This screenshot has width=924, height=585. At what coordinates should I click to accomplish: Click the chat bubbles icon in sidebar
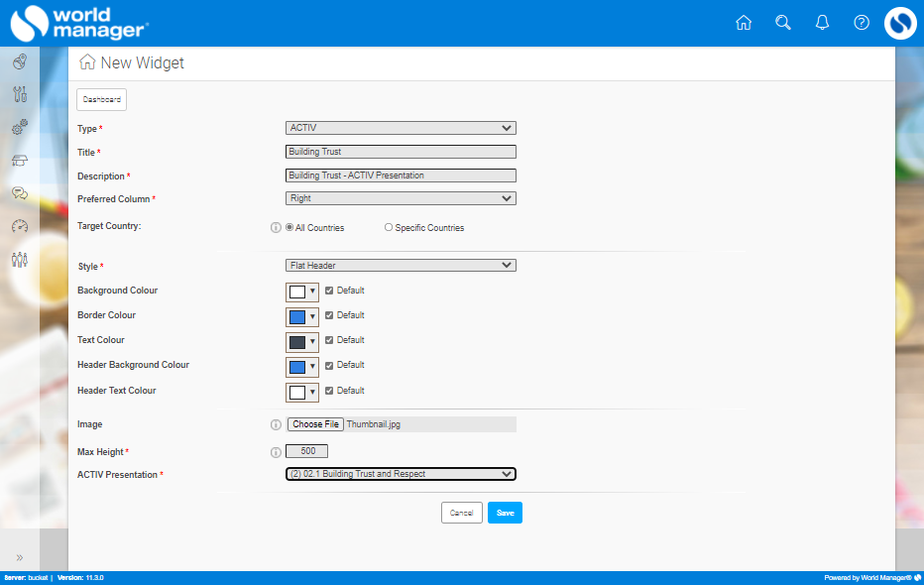coord(19,193)
